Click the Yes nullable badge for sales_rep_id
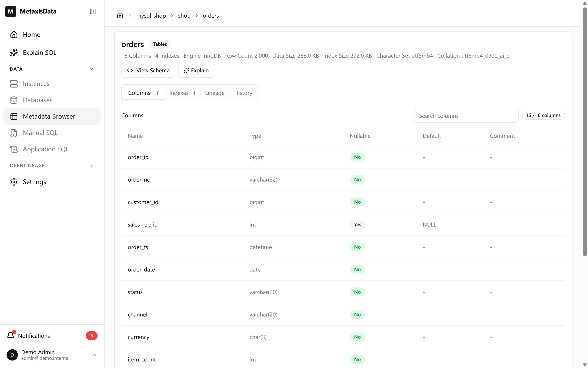 (x=357, y=224)
